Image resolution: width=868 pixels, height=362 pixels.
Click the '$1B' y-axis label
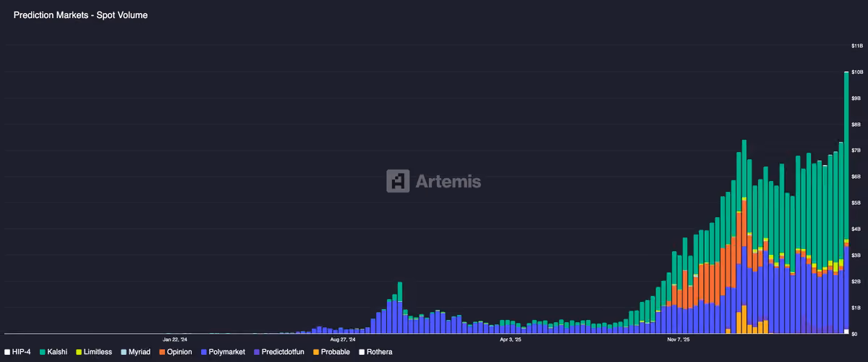point(856,307)
